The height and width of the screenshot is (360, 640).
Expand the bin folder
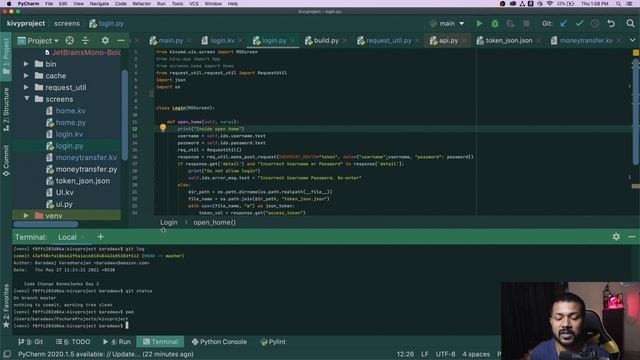[27, 64]
